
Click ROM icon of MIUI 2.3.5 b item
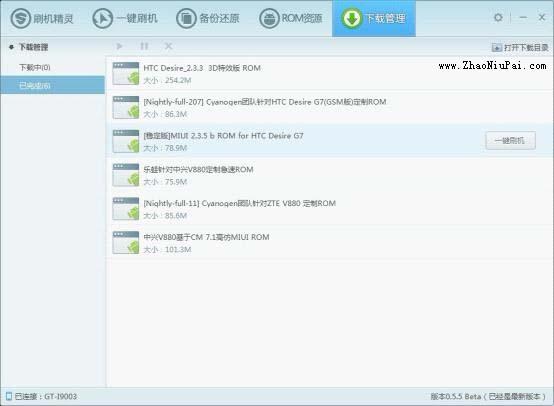[125, 141]
